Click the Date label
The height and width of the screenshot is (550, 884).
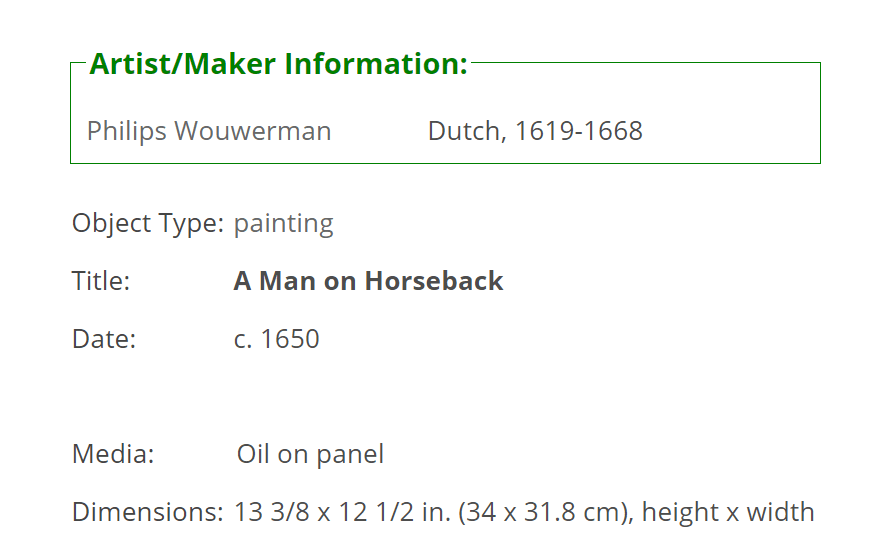[104, 339]
